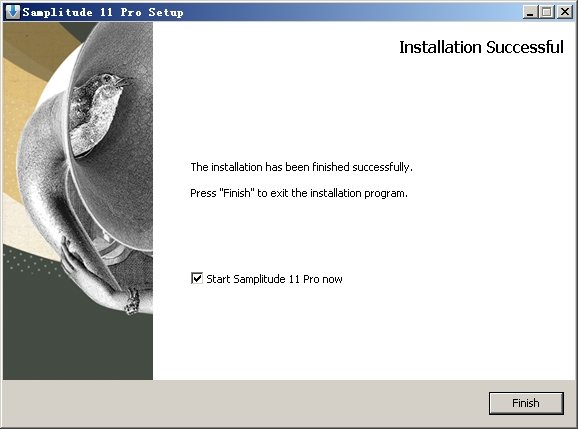Image resolution: width=578 pixels, height=429 pixels.
Task: Click the maximize window button
Action: point(546,12)
